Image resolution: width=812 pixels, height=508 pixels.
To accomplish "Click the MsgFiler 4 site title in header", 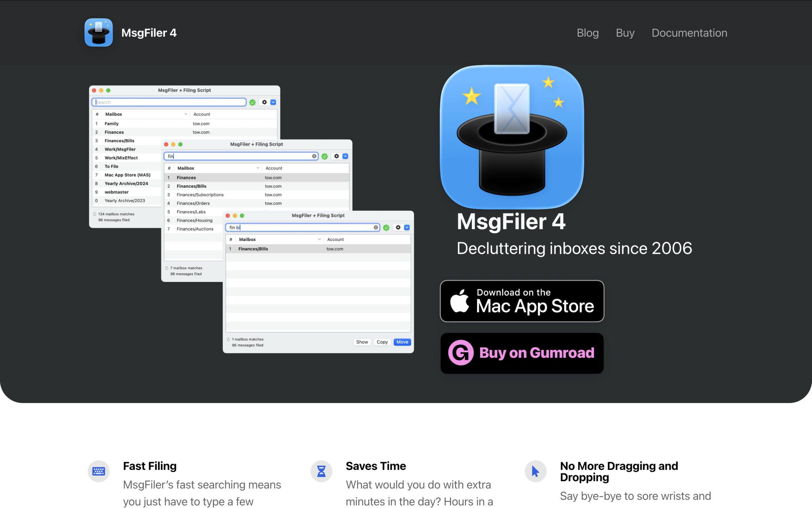I will coord(149,33).
